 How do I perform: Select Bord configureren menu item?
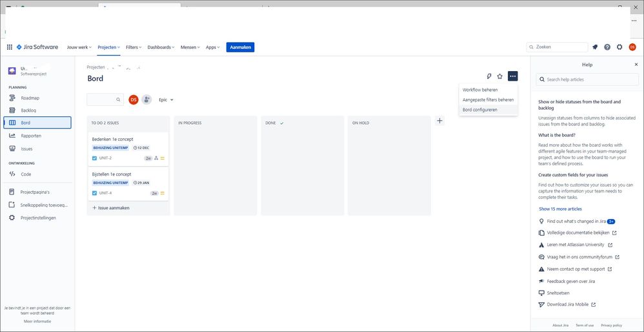[488, 110]
